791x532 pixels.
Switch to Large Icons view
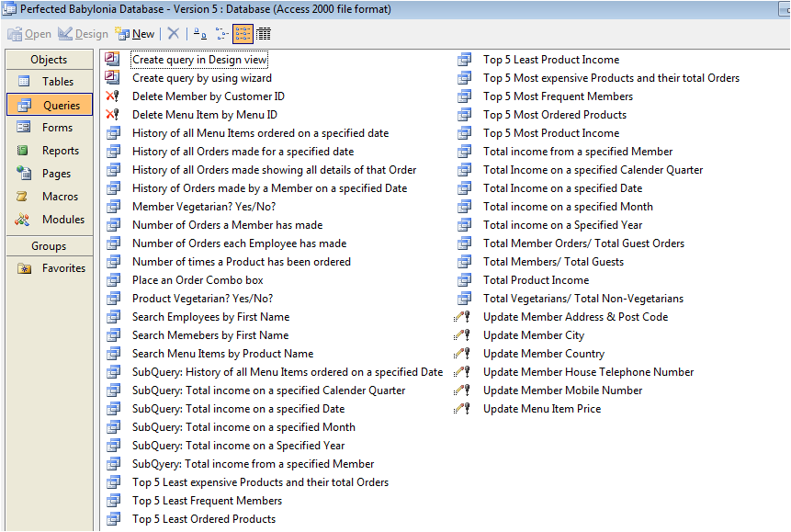[x=200, y=34]
